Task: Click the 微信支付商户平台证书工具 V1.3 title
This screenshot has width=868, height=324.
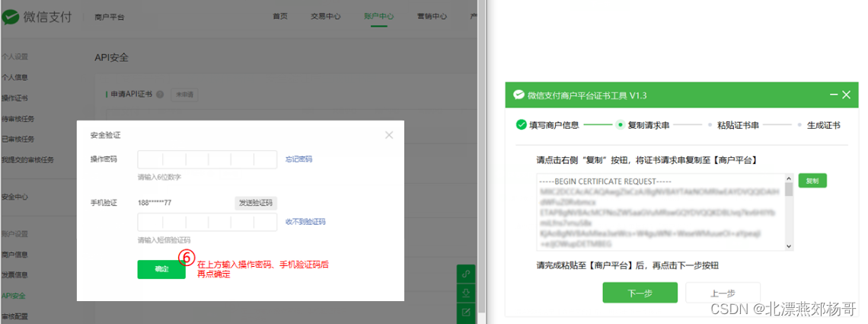Action: (x=587, y=95)
